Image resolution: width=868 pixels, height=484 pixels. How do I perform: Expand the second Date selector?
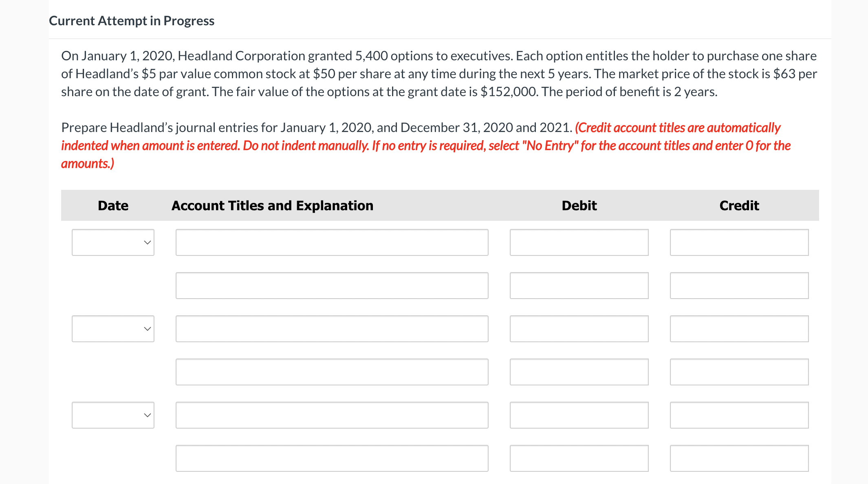point(113,329)
